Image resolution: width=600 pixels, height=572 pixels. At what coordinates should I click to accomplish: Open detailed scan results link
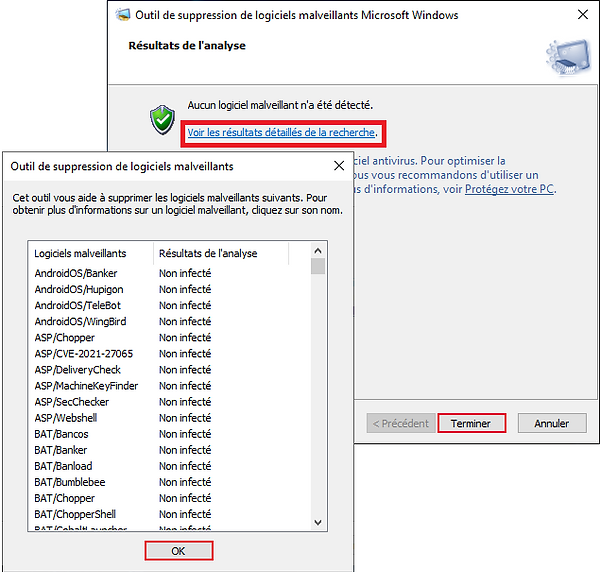pyautogui.click(x=281, y=132)
